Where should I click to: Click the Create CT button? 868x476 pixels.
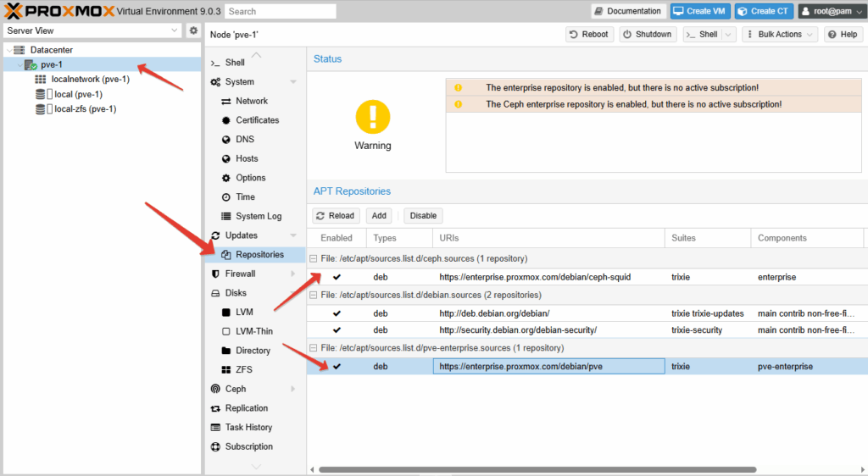[764, 11]
